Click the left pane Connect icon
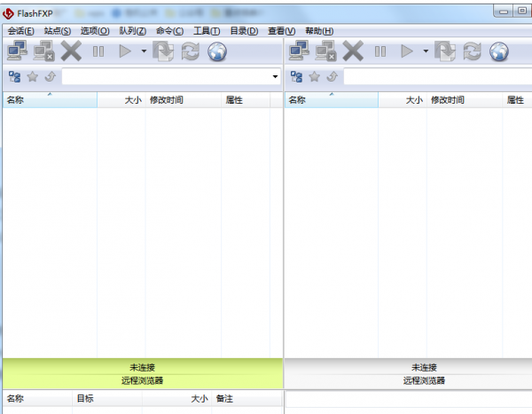Screen dimensions: 532x414 coord(16,51)
